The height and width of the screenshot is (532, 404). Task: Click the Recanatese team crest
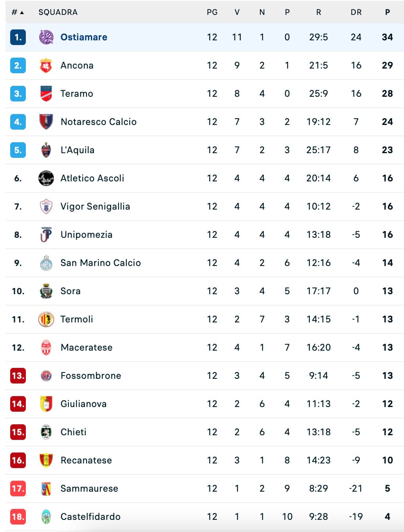click(46, 460)
